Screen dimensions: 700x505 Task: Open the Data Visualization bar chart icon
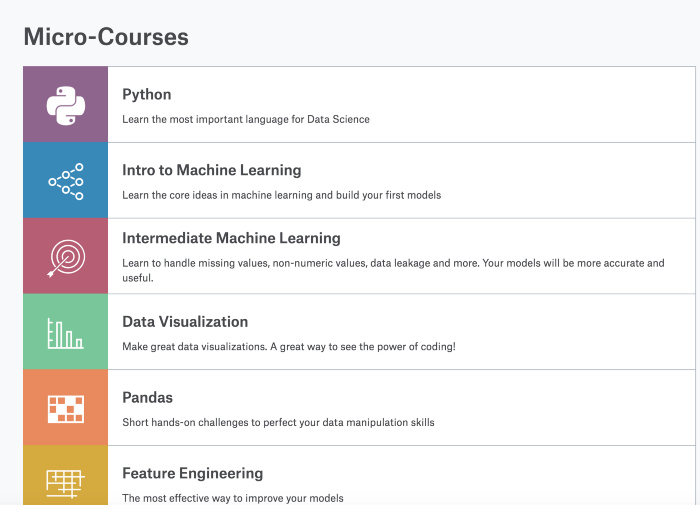point(65,333)
